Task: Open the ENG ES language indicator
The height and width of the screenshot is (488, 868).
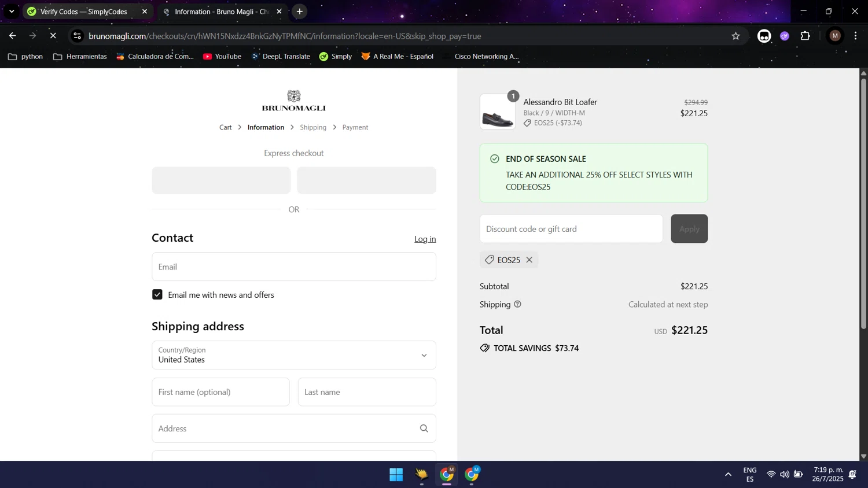Action: click(x=749, y=475)
